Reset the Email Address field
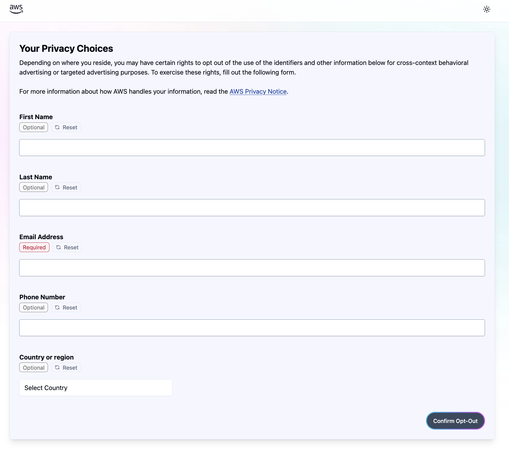 (67, 247)
